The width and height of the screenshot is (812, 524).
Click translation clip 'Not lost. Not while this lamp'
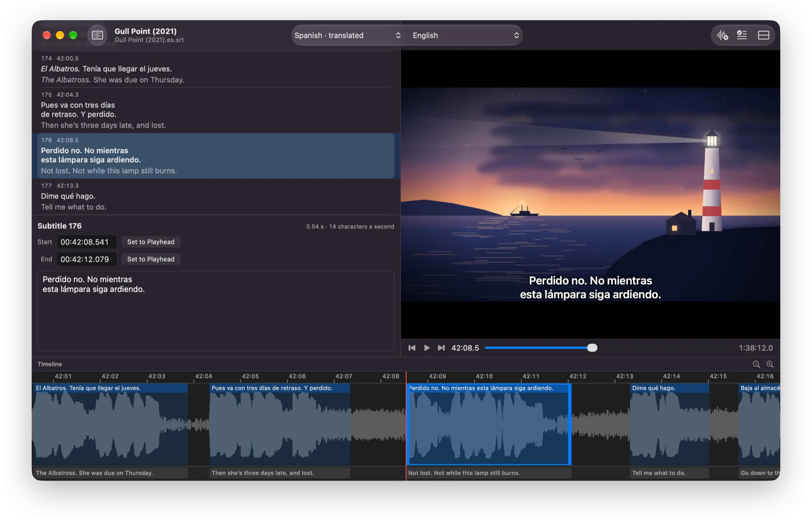point(489,473)
